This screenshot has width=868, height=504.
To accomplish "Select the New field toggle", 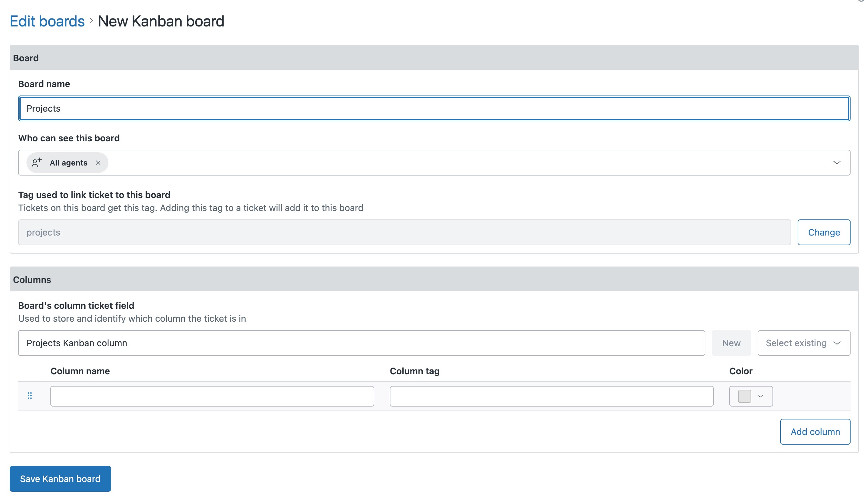I will click(731, 343).
